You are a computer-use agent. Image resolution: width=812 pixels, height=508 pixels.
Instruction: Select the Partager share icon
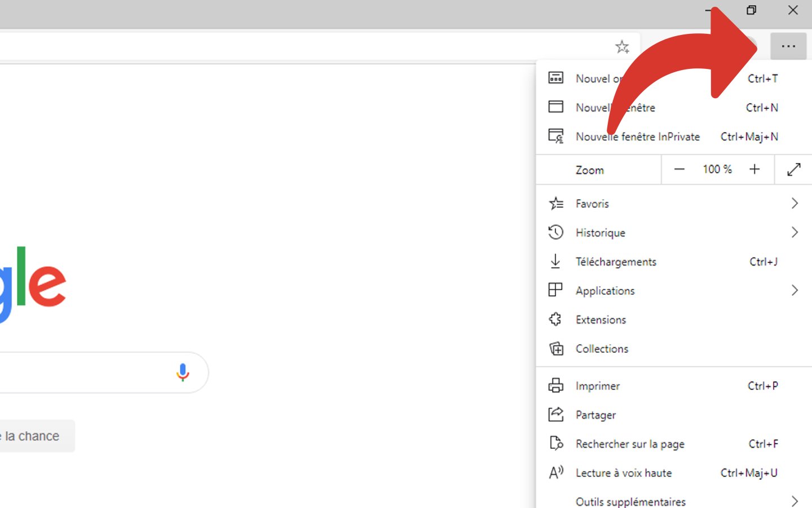click(x=555, y=414)
